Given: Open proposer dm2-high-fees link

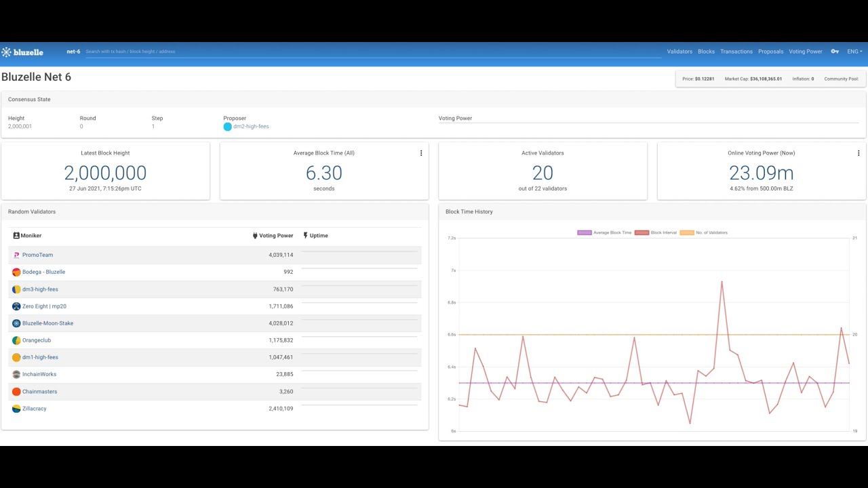Looking at the screenshot, I should tap(251, 127).
